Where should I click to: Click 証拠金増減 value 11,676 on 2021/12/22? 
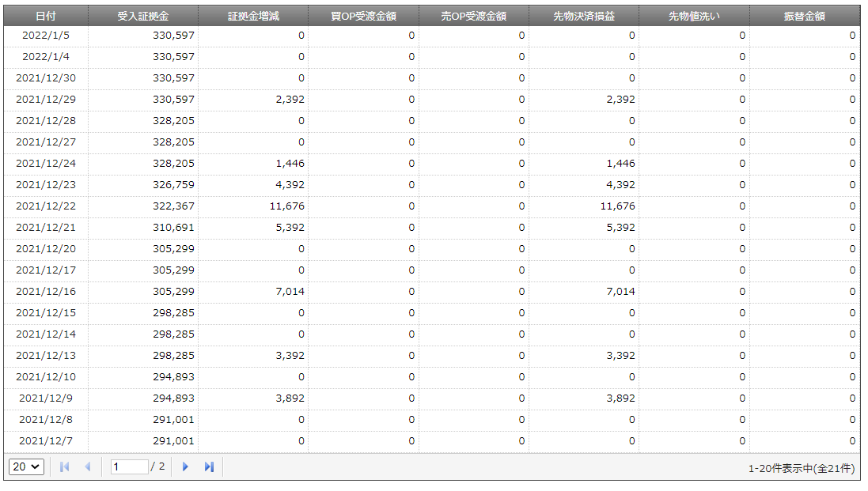click(286, 206)
